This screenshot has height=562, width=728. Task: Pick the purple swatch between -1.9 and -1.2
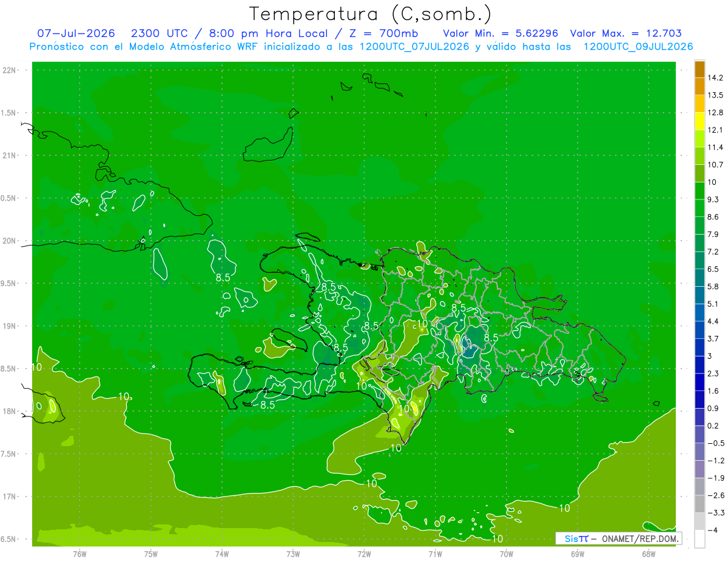pyautogui.click(x=699, y=469)
